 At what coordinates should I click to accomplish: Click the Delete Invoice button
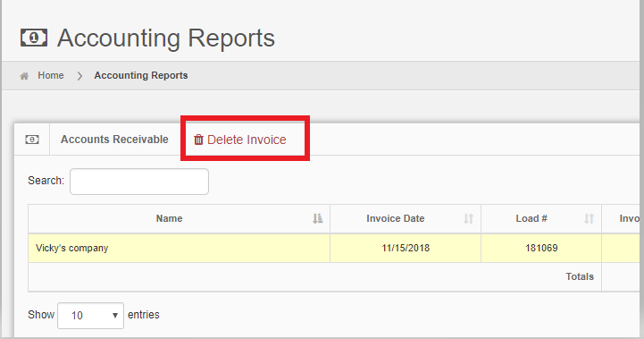pos(240,140)
